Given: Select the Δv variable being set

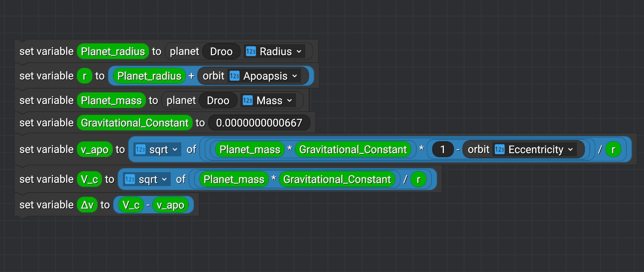Looking at the screenshot, I should 87,205.
